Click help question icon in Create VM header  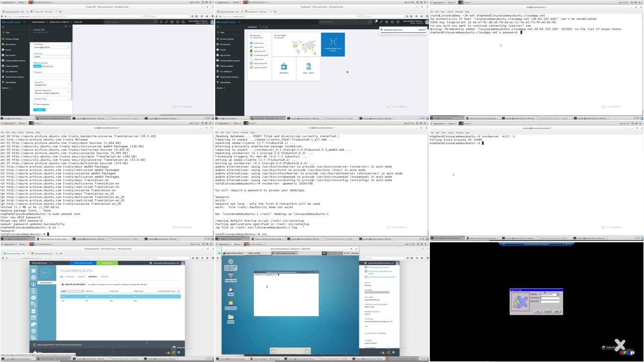coord(183,22)
